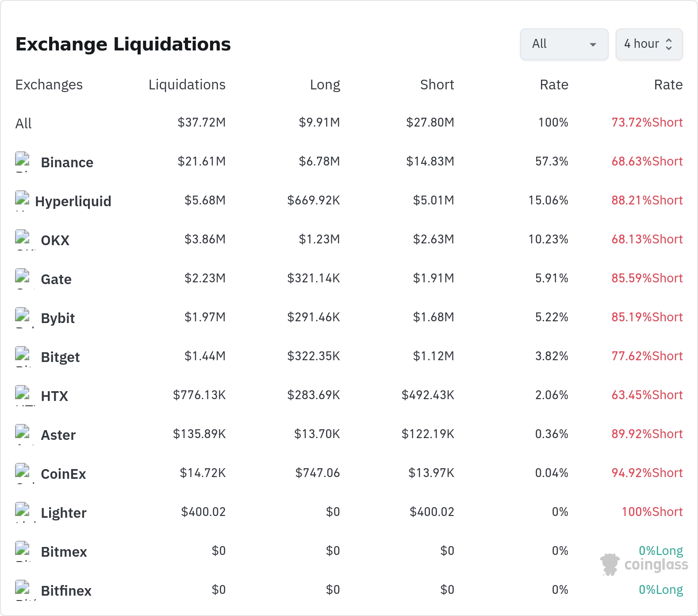Open the Lighter exchange name link
This screenshot has height=616, width=698.
tap(64, 513)
